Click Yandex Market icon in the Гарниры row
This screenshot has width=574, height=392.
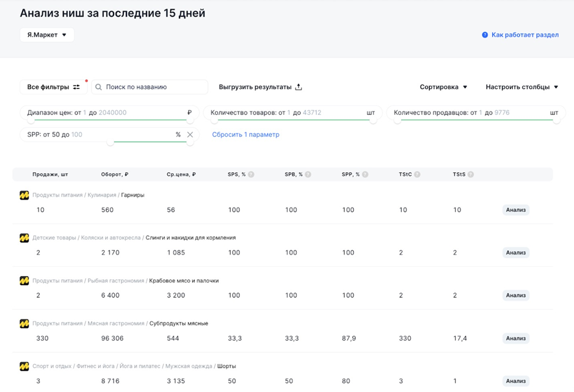[x=24, y=195]
